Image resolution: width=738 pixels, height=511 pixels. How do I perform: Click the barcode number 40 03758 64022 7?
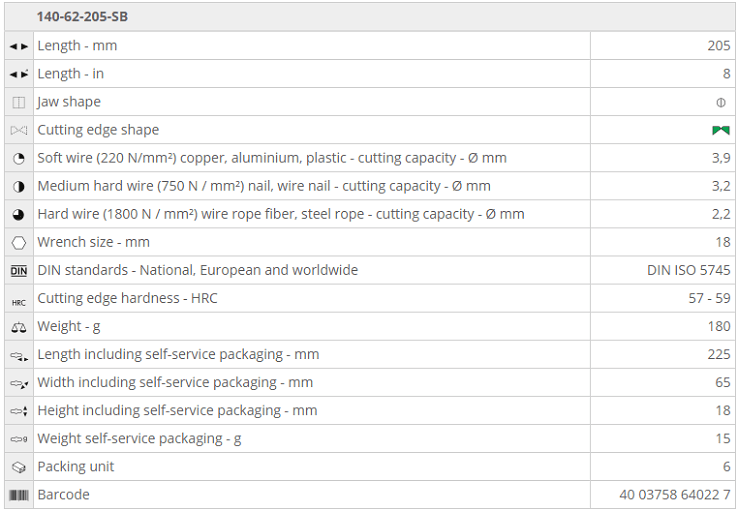[675, 495]
